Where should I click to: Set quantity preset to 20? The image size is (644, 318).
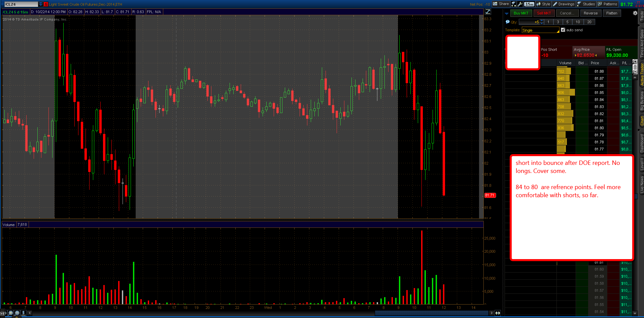tap(589, 22)
